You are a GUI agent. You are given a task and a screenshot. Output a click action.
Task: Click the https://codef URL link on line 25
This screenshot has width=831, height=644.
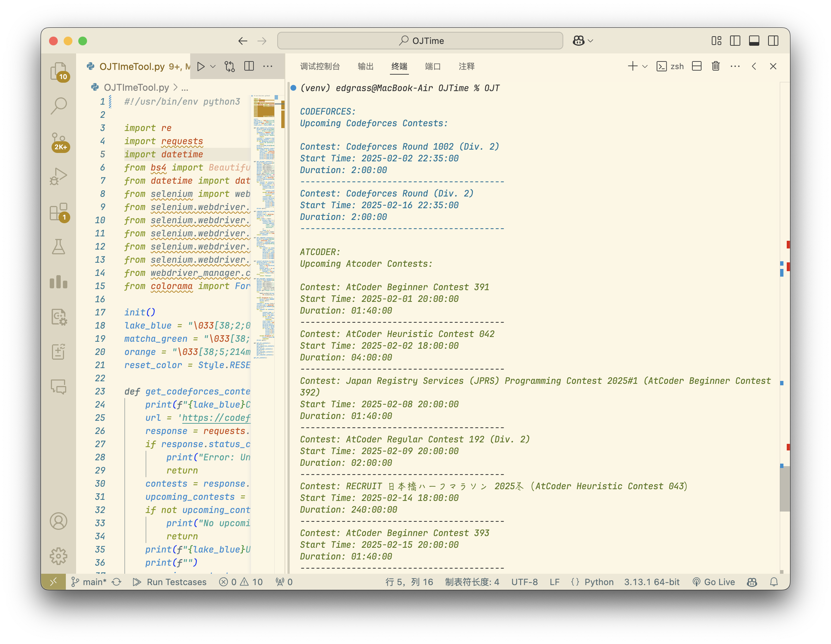tap(216, 418)
